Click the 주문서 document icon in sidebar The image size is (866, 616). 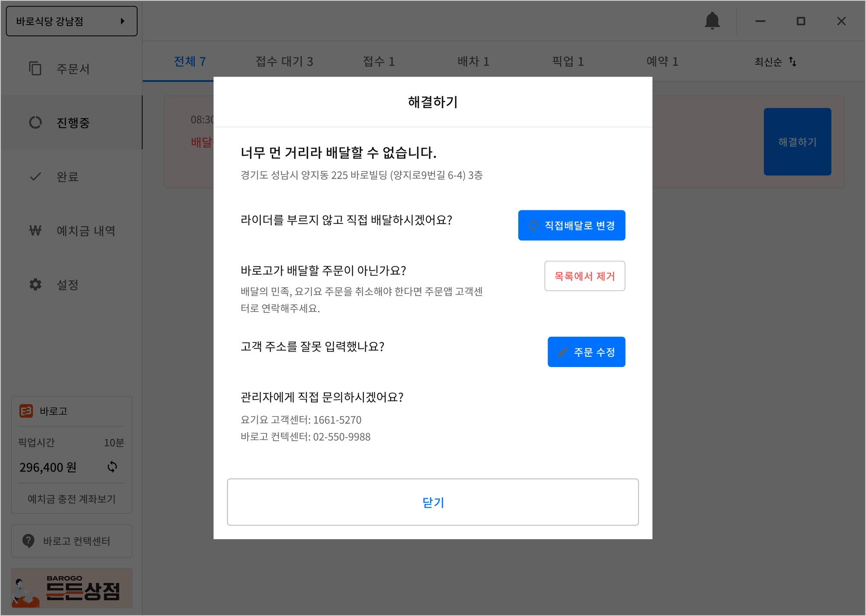(x=35, y=68)
